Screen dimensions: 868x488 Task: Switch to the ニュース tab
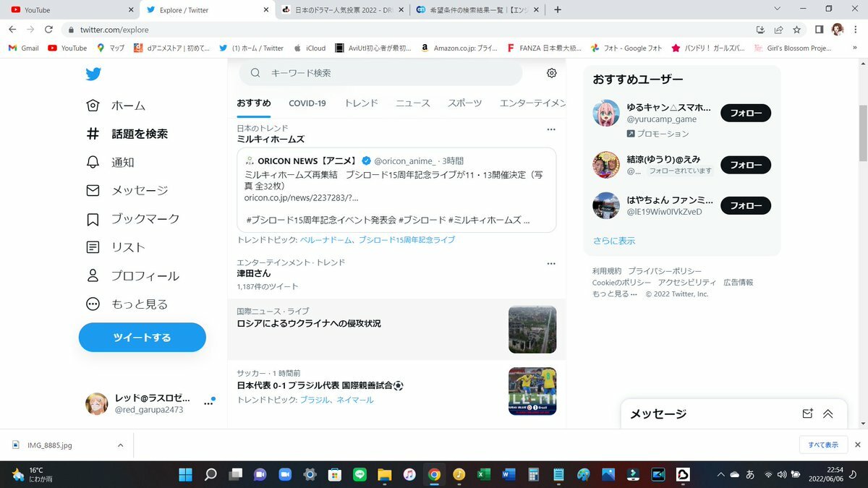[413, 103]
